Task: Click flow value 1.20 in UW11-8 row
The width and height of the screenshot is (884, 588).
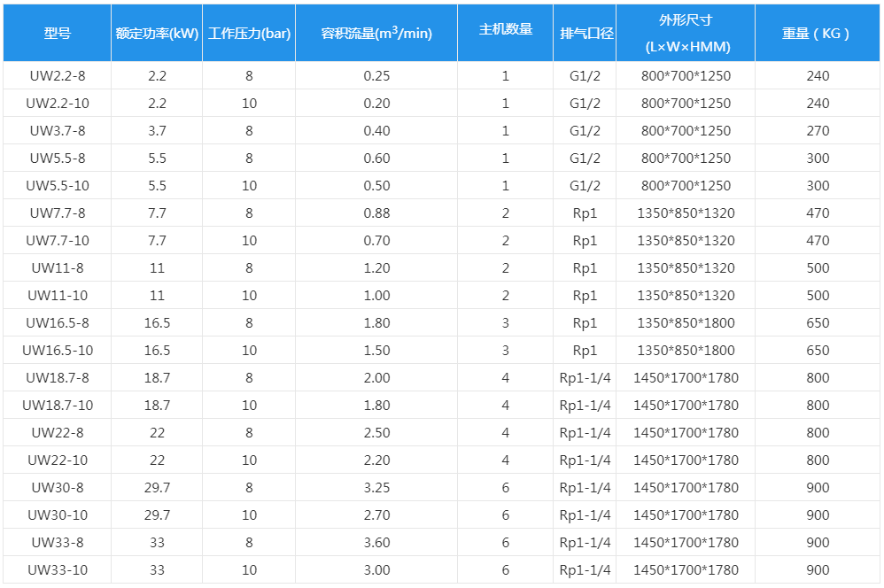Action: pos(376,267)
